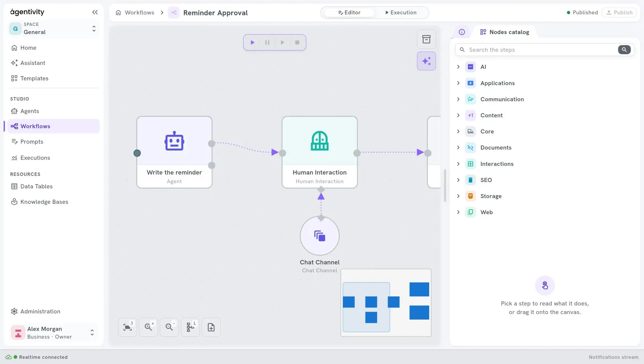
Task: Expand the Content category chevron
Action: pos(458,115)
